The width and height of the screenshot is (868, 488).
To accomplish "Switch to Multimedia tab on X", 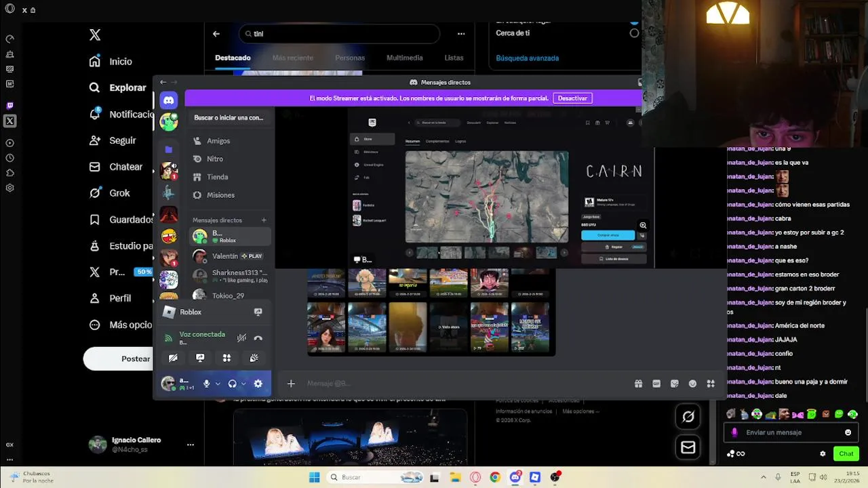I will click(405, 58).
